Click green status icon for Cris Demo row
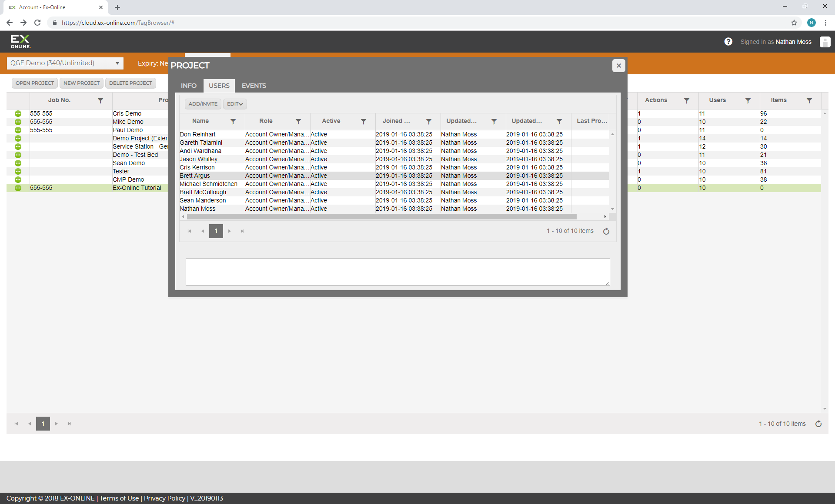Image resolution: width=835 pixels, height=504 pixels. point(18,113)
